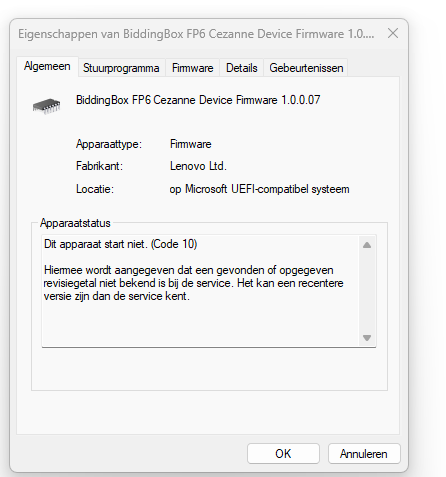Click the 'Apparaattype:' label
Viewport: 446px width, 477px height.
click(x=109, y=144)
